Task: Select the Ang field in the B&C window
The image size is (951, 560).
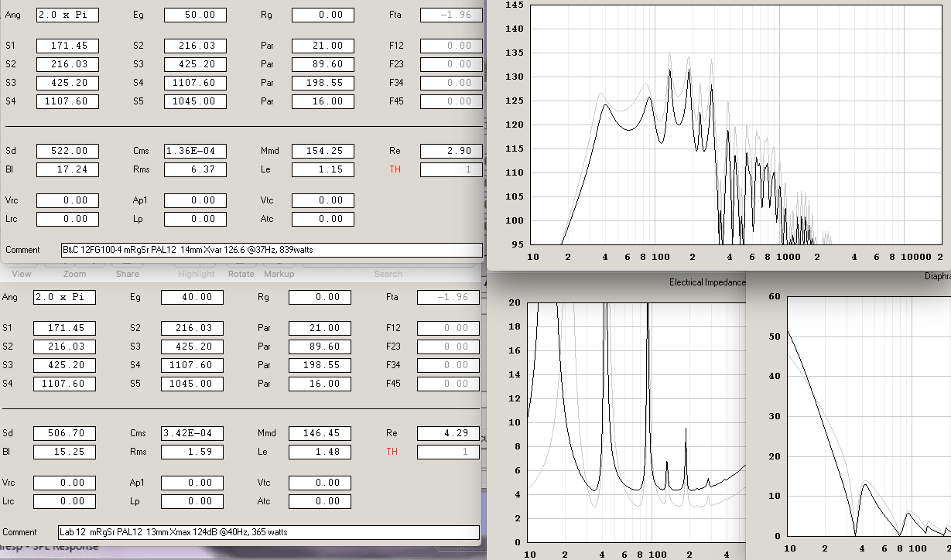Action: [67, 15]
